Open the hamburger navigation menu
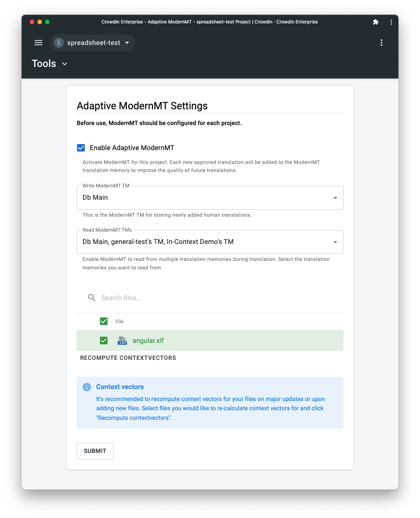Viewport: 420px width, 518px height. [38, 43]
